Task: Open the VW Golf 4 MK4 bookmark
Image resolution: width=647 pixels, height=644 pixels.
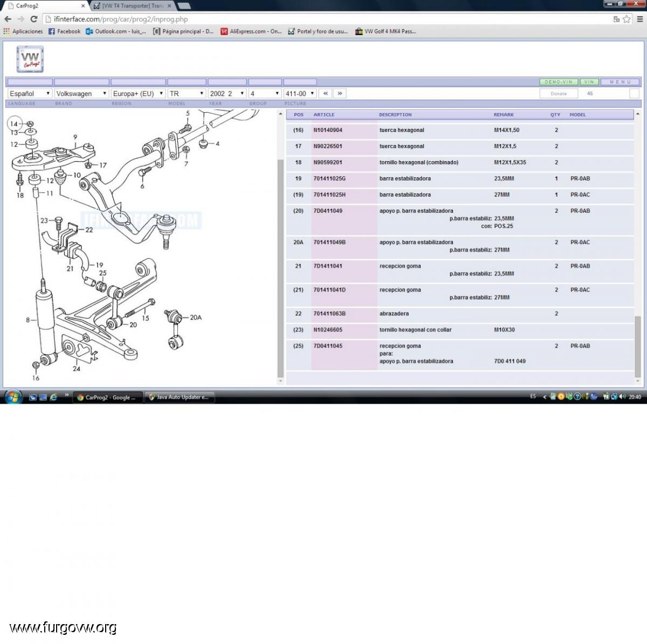Action: [x=386, y=31]
